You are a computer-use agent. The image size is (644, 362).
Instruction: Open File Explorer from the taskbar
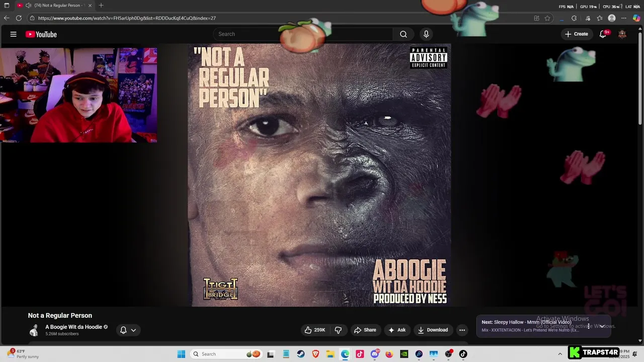[x=330, y=354]
